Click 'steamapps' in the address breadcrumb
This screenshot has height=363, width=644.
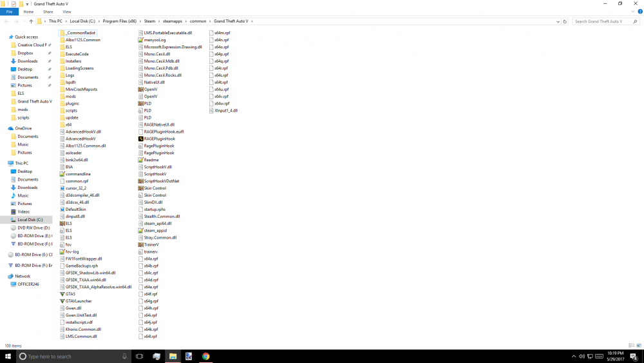(x=172, y=21)
